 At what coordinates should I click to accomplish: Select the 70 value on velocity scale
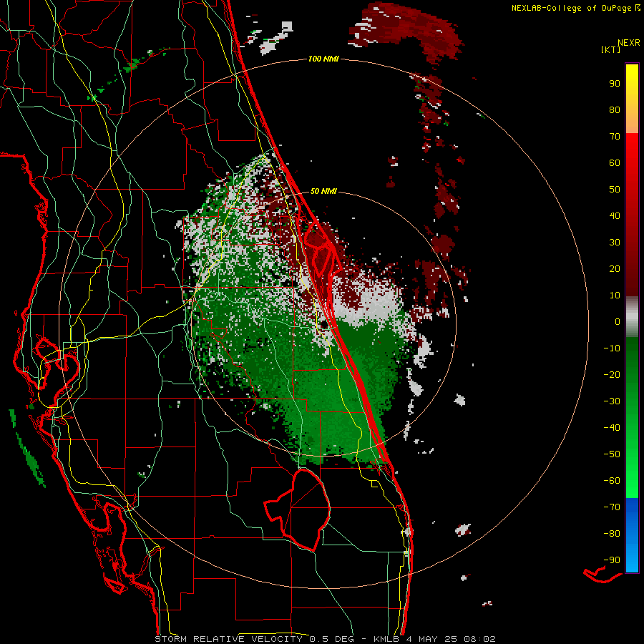615,137
